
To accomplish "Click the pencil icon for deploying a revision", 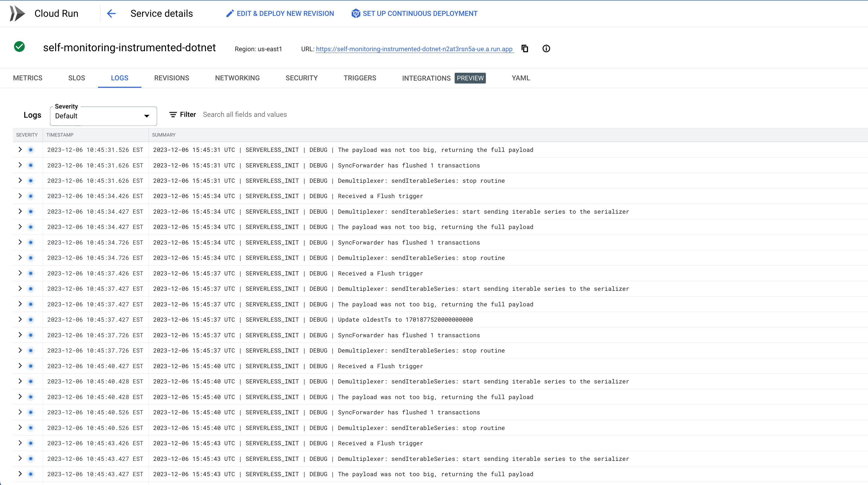I will 230,13.
